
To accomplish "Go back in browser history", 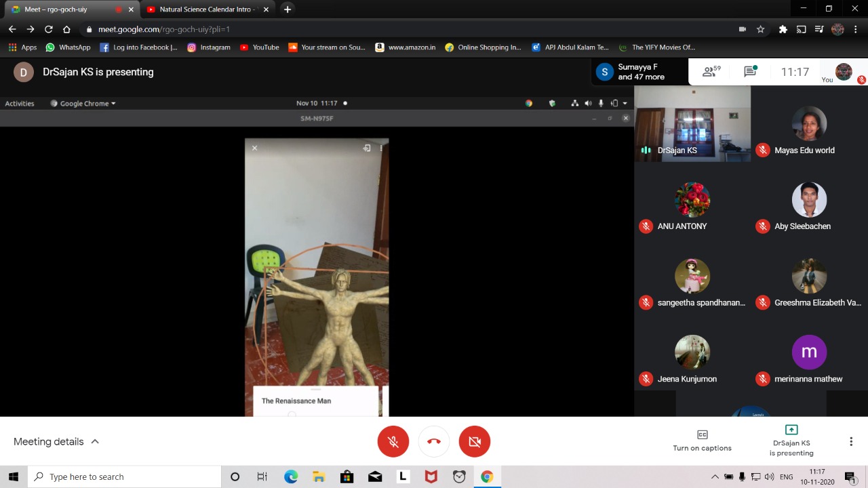I will coord(12,29).
